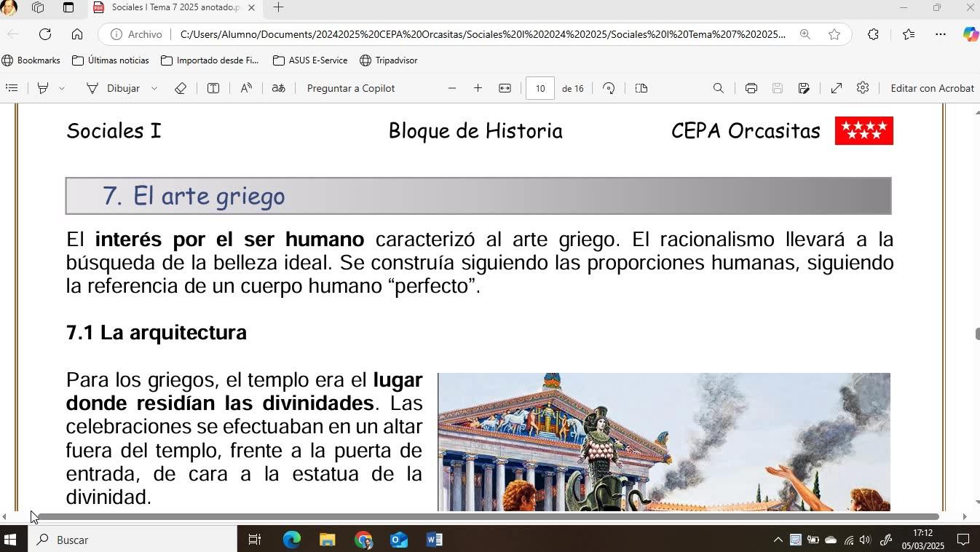The image size is (980, 552).
Task: Open the PDF table of contents panel
Action: pos(12,88)
